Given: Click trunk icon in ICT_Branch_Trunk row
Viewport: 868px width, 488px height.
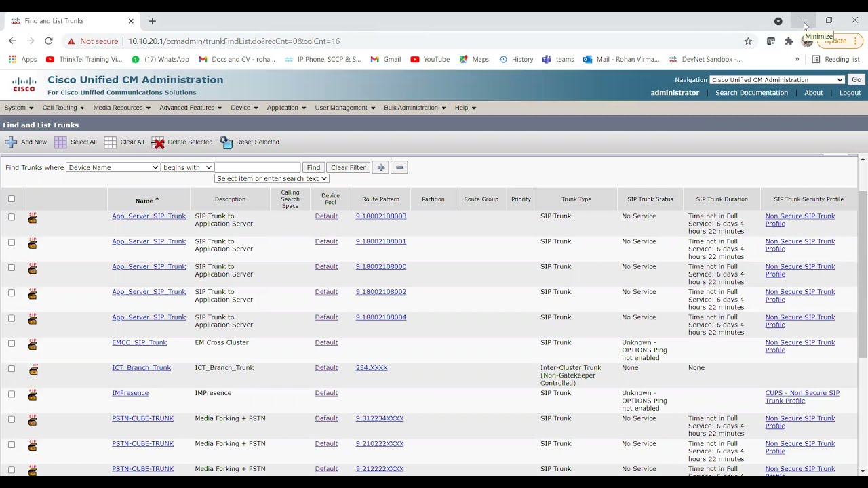Looking at the screenshot, I should click(x=33, y=369).
